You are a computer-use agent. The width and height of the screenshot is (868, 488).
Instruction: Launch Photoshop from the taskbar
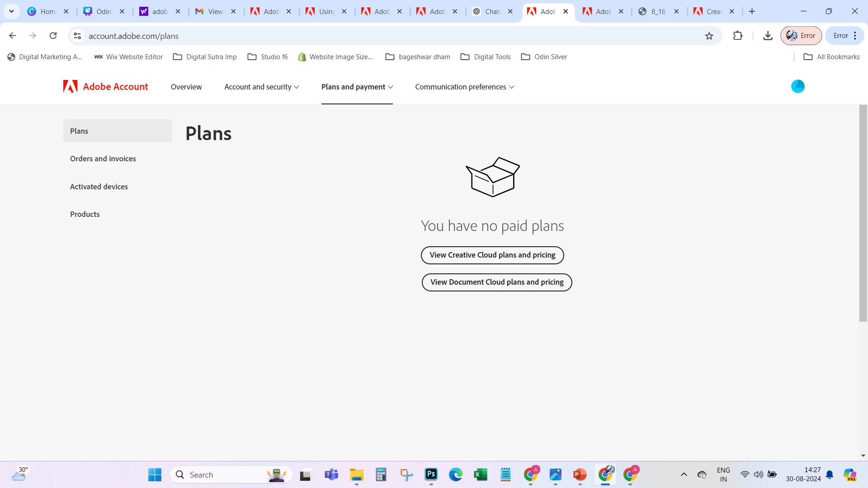click(431, 474)
